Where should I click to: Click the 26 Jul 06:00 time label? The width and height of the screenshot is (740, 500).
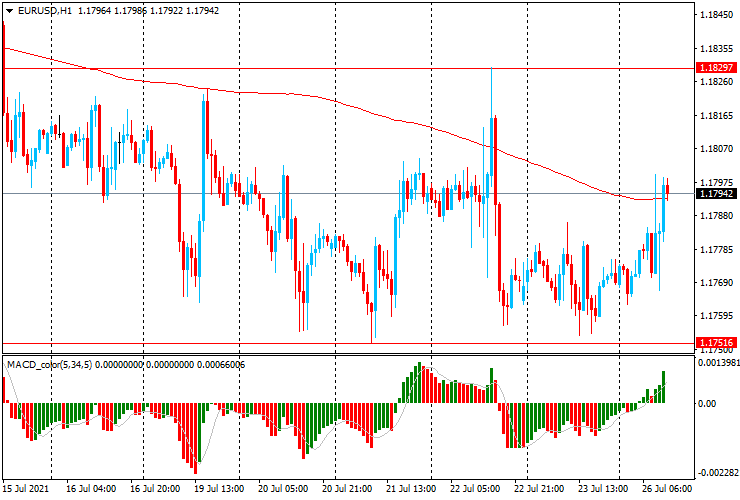(667, 489)
